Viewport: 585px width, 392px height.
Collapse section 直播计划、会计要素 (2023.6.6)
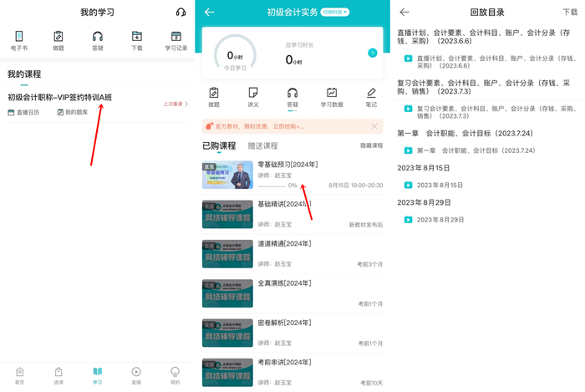pos(484,37)
